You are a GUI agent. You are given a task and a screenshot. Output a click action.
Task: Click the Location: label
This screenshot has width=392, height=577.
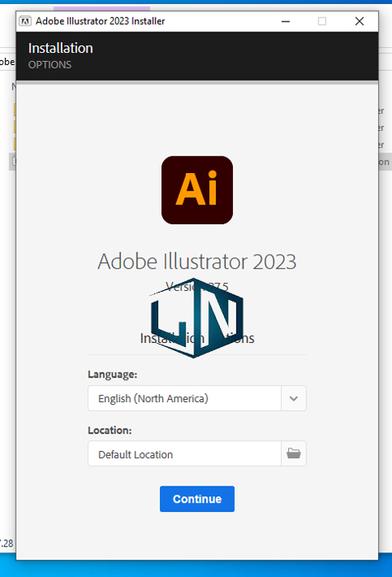click(x=110, y=430)
